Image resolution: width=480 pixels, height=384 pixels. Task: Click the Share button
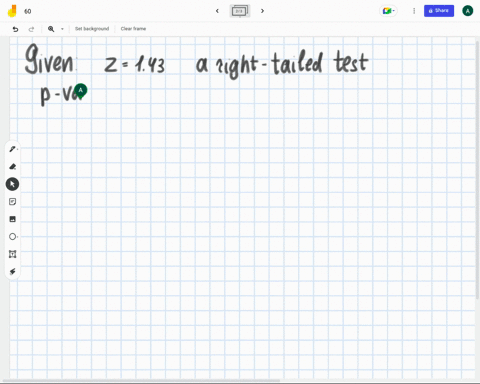(439, 11)
